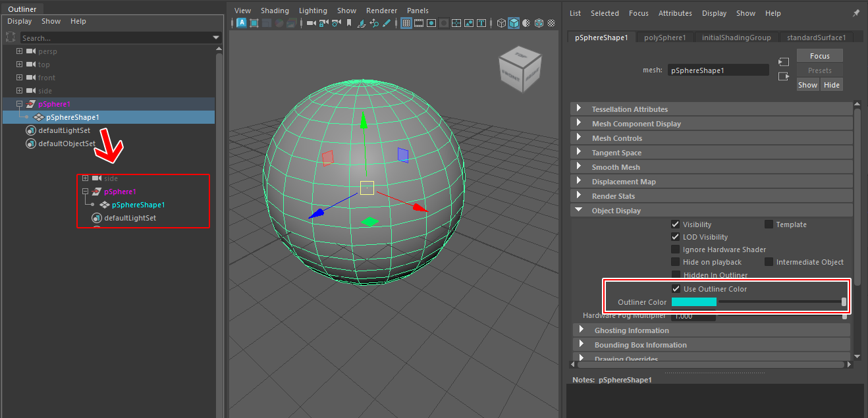Collapse the Object Display section

579,211
